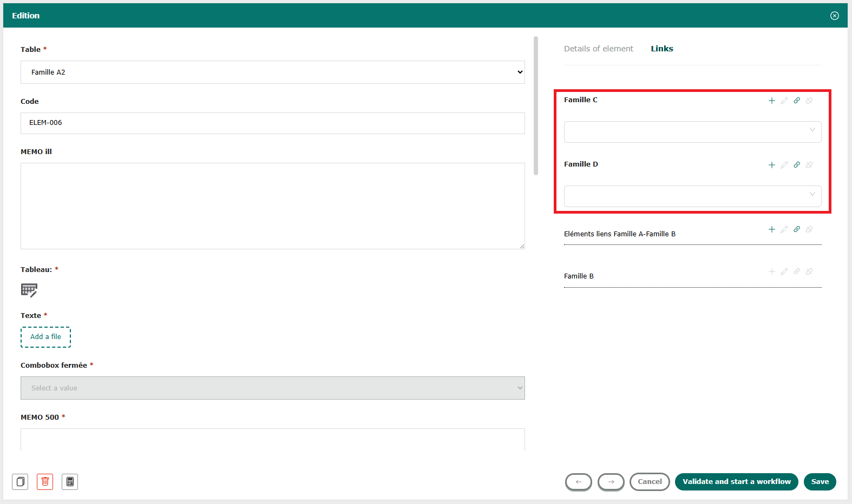
Task: Click the link icon for Famille D
Action: (797, 165)
